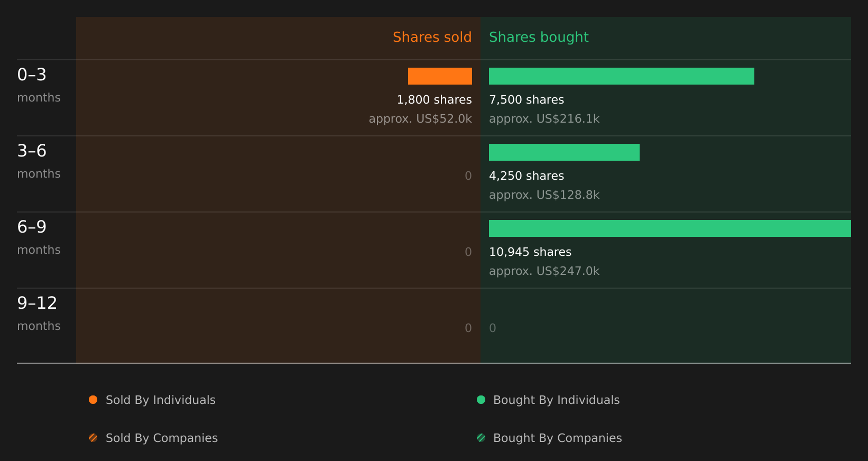Click the 3–6 months row label
Viewport: 868px width, 461px height.
point(39,161)
